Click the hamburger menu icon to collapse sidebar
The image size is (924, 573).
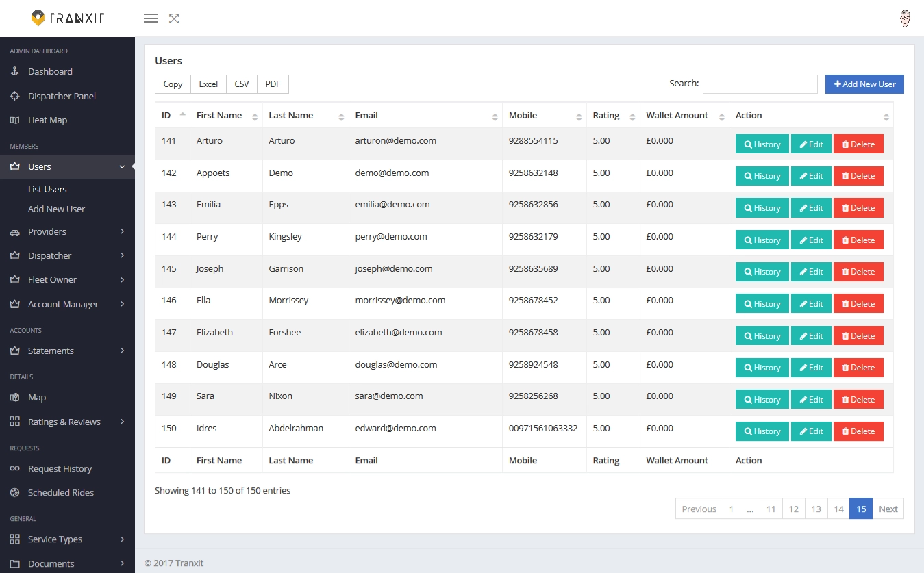point(151,18)
